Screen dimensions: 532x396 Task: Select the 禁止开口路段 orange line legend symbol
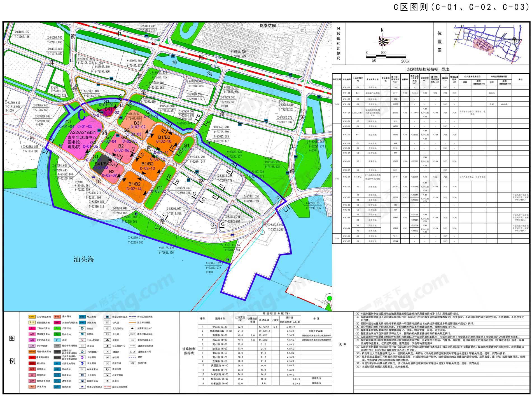point(132,322)
